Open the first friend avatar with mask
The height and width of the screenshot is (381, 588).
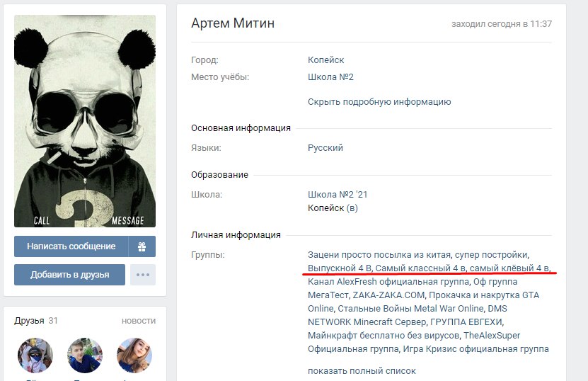pyautogui.click(x=35, y=356)
